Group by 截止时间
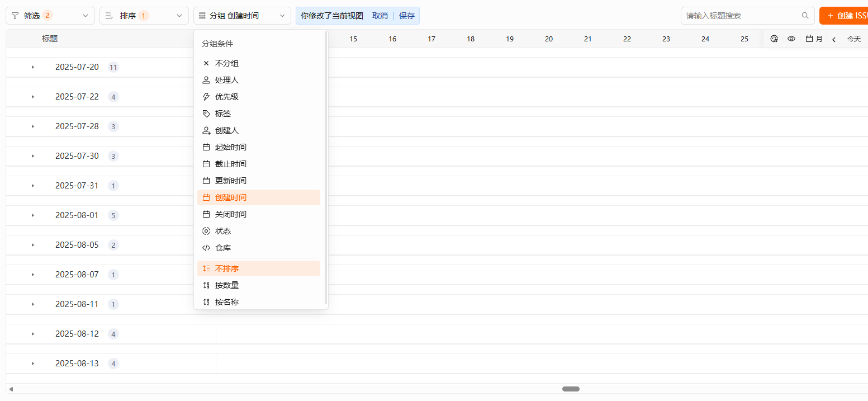The image size is (868, 401). [x=230, y=163]
